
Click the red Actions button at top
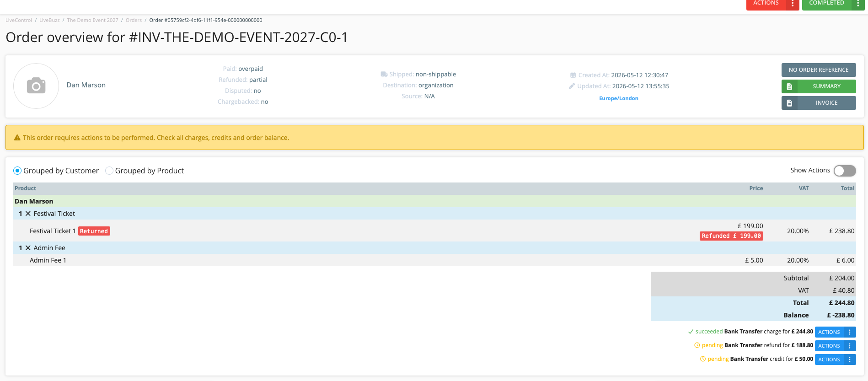pyautogui.click(x=766, y=4)
